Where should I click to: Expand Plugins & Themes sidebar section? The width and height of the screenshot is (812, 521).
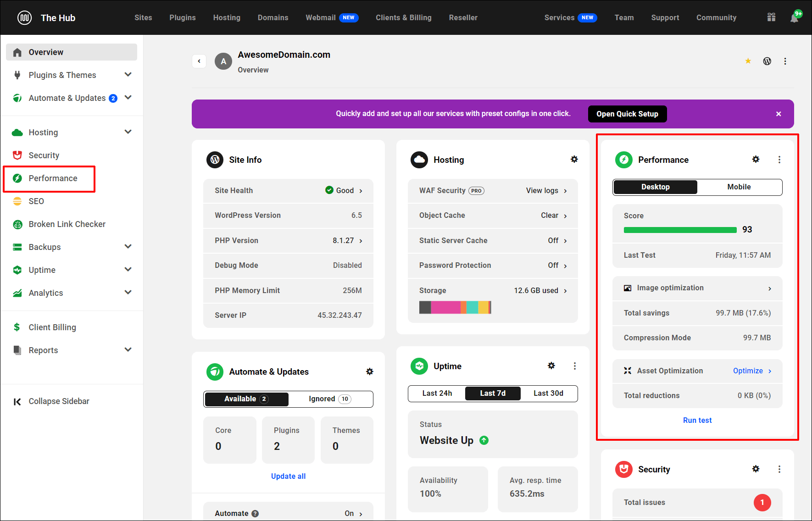click(128, 74)
